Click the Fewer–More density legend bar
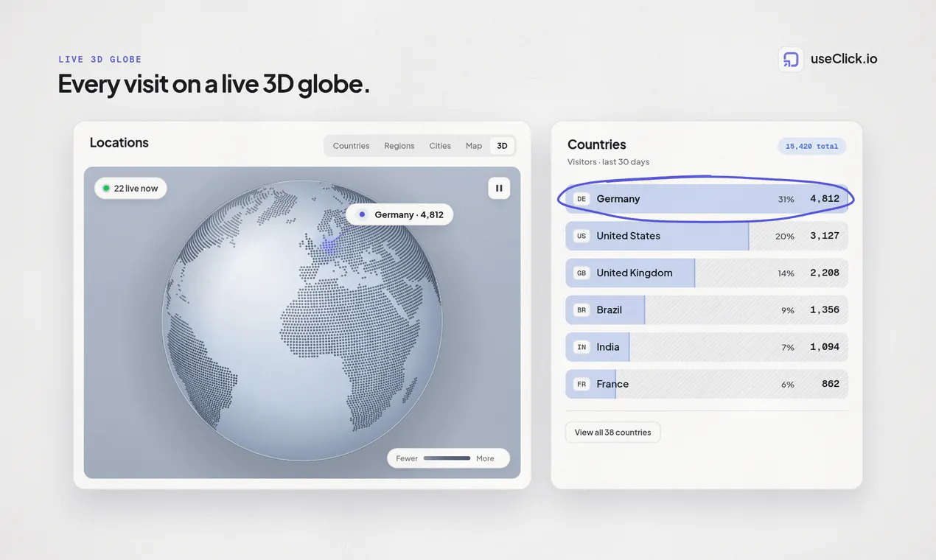This screenshot has width=936, height=560. (448, 458)
